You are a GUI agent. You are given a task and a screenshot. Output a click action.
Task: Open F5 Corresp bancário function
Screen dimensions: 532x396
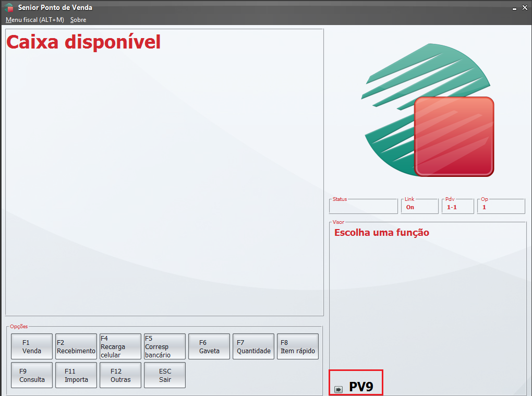[x=164, y=346]
